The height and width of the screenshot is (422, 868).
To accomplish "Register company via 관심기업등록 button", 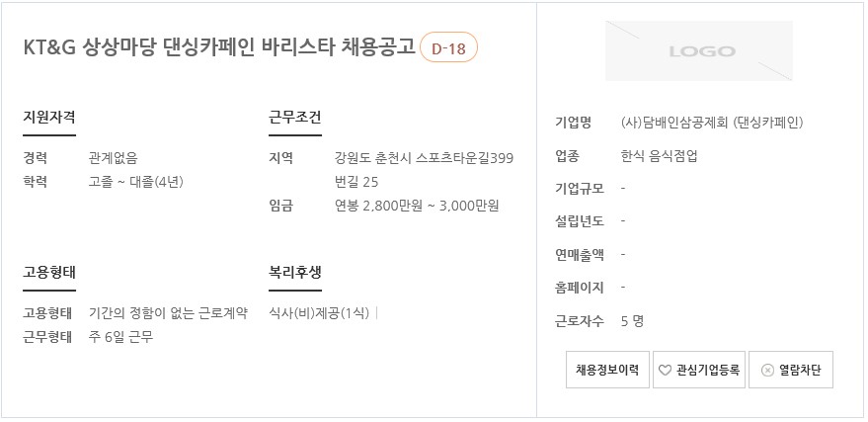I will pyautogui.click(x=699, y=370).
